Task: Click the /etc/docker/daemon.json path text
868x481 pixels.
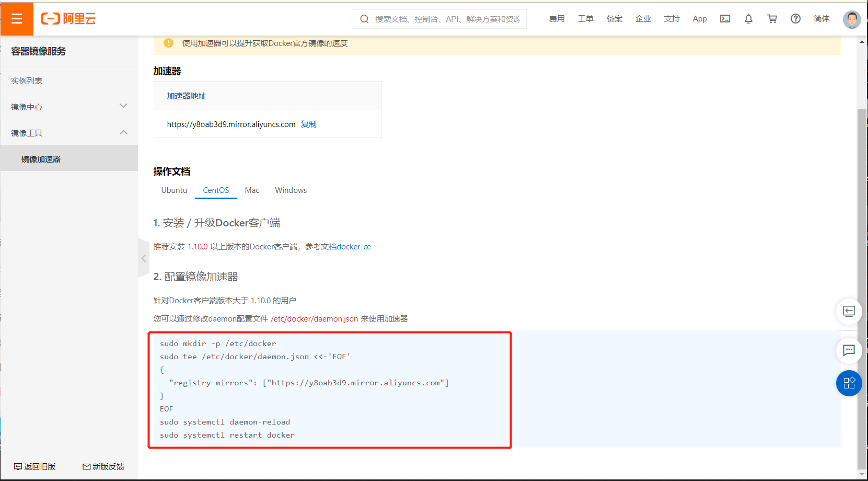Action: pyautogui.click(x=314, y=319)
